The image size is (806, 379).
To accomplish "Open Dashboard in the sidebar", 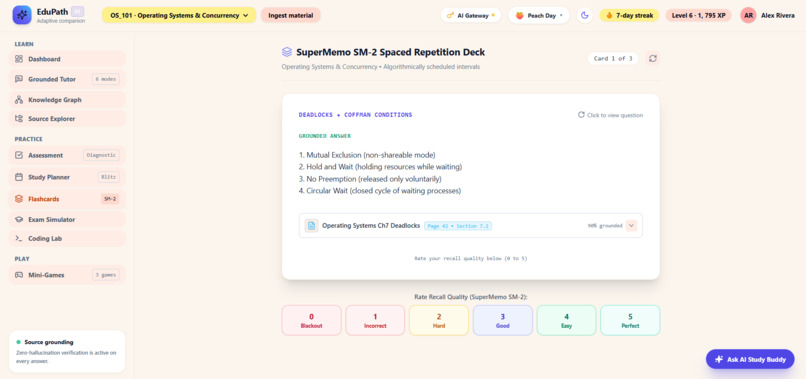I will 67,59.
